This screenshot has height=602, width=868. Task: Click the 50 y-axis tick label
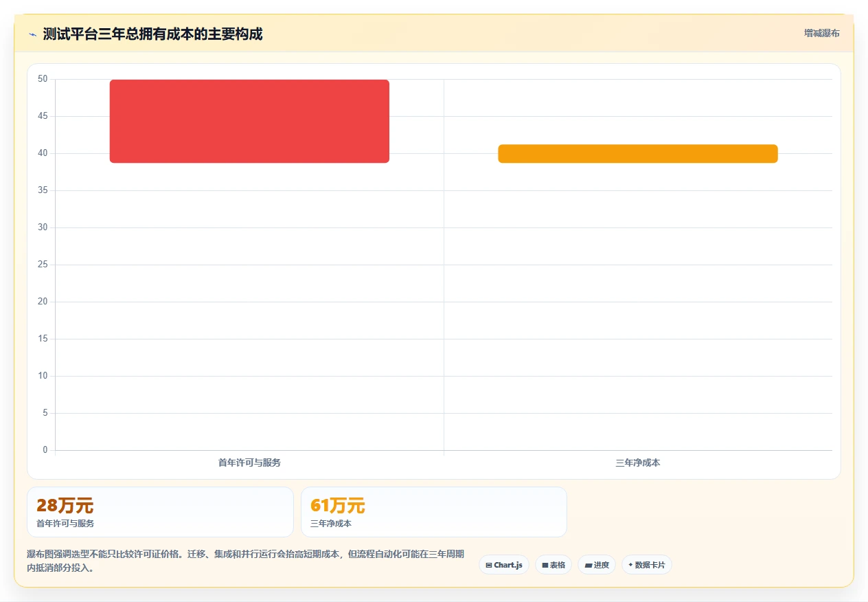[43, 79]
